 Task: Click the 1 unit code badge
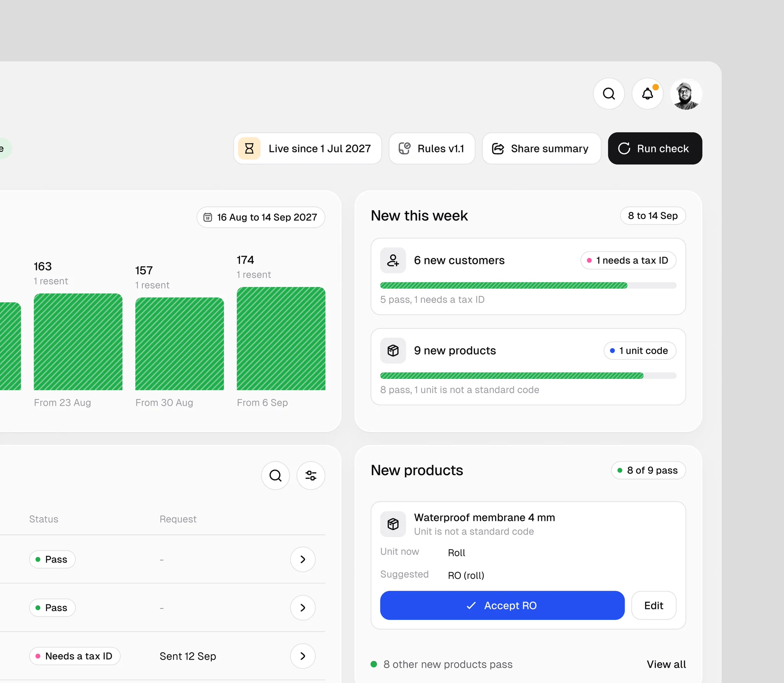point(640,351)
